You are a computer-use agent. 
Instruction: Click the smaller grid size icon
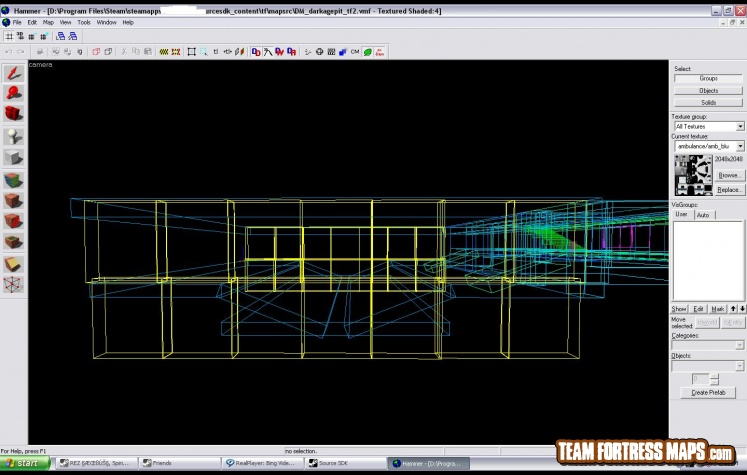click(x=31, y=36)
